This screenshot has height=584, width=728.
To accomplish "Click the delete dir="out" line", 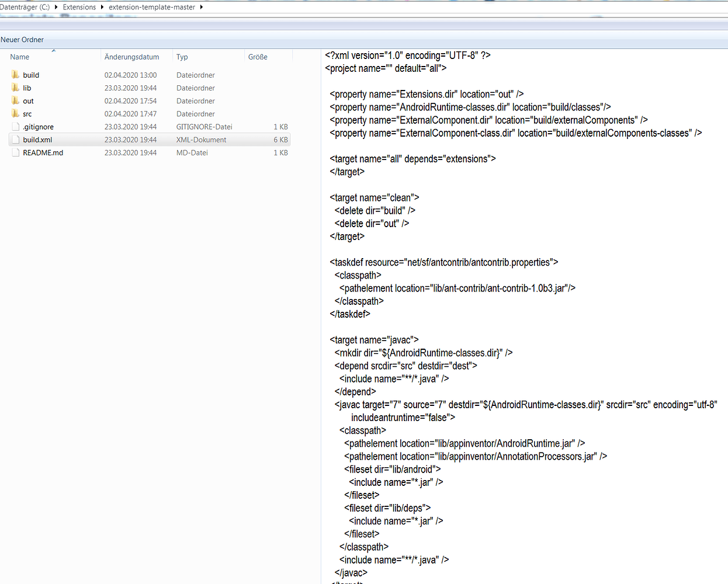I will click(372, 223).
